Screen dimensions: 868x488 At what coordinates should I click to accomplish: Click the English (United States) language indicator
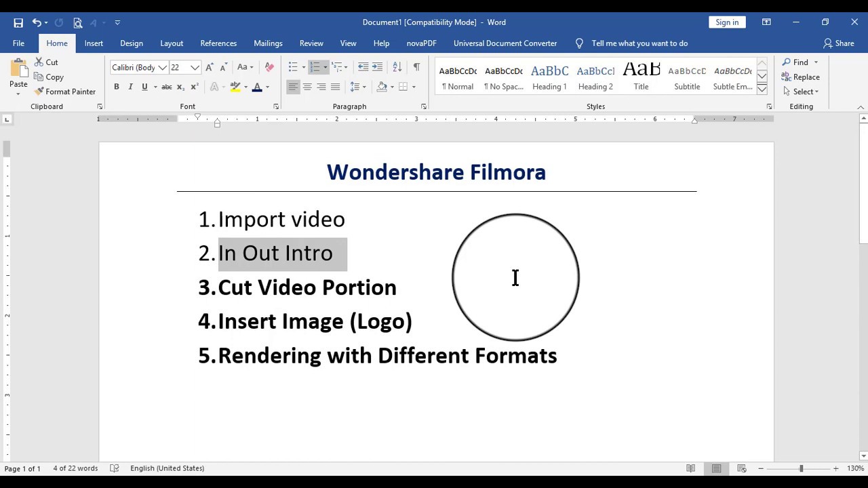tap(167, 468)
